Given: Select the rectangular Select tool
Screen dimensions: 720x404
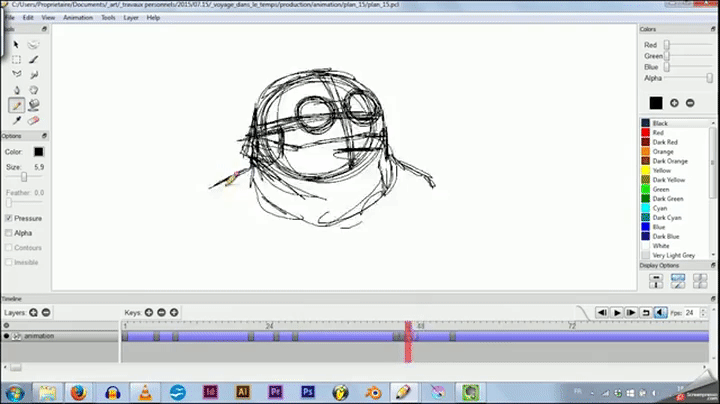Looking at the screenshot, I should 16,60.
